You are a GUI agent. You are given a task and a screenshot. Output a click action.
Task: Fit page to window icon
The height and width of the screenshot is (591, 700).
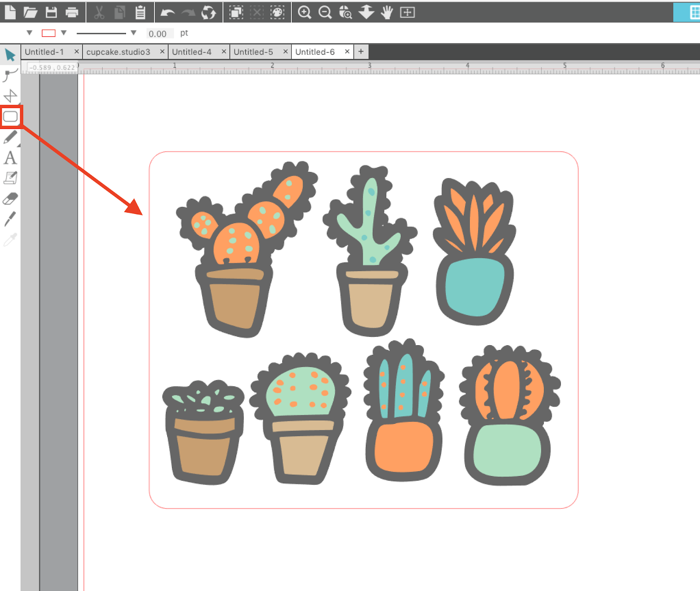(x=407, y=12)
